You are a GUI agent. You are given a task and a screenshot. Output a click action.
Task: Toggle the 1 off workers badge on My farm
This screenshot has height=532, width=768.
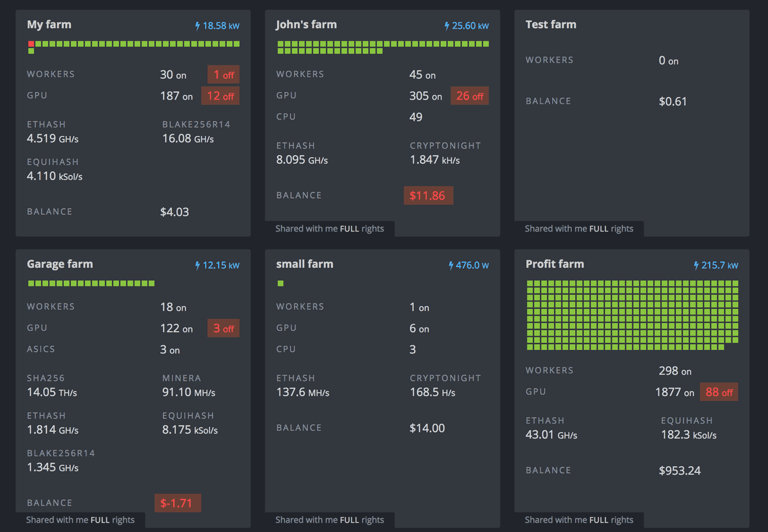pos(223,74)
